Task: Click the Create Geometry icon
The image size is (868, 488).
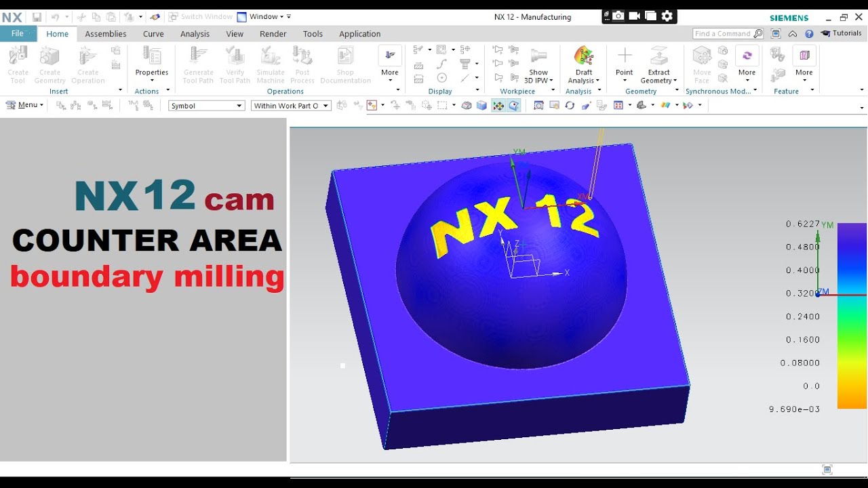Action: pos(50,56)
